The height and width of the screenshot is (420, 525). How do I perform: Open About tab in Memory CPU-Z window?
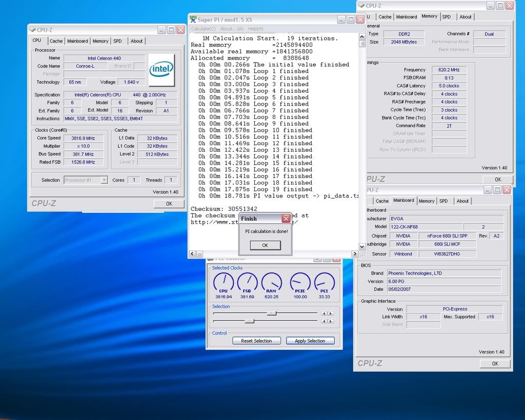465,17
